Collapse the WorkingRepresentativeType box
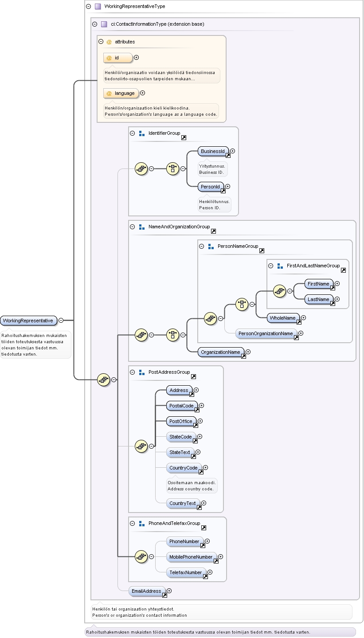 coord(89,7)
